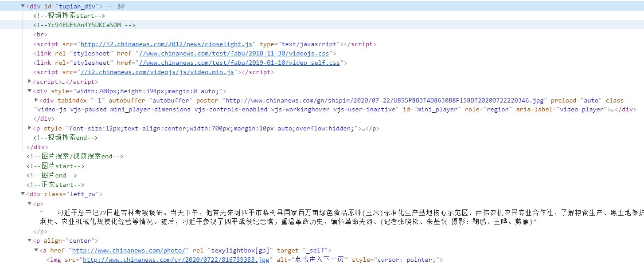Click the aria-label="video player" attribute
644x264 pixels.
point(562,110)
